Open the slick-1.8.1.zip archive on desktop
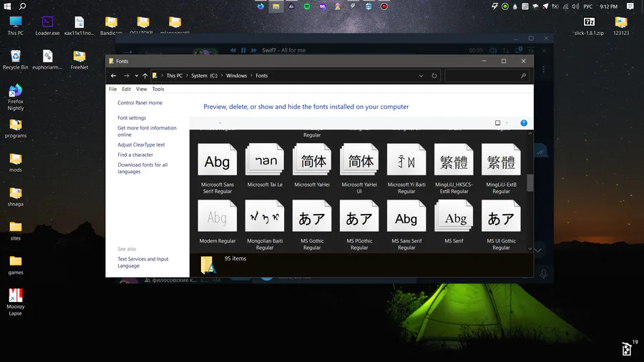 tap(589, 26)
